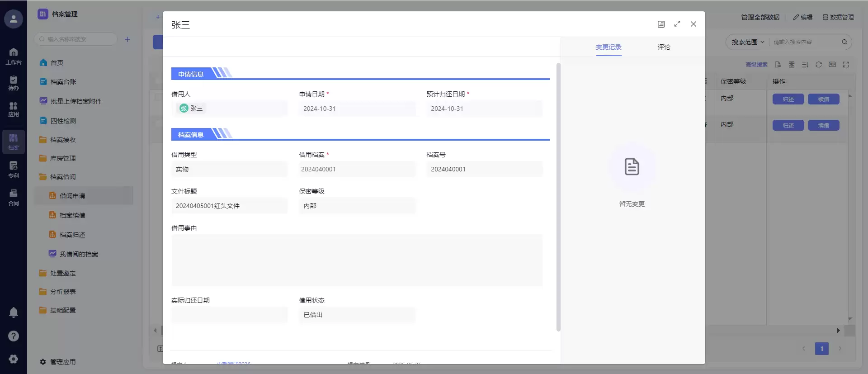Screen dimensions: 868x374
Task: Click the 操作 column header
Action: click(x=778, y=81)
